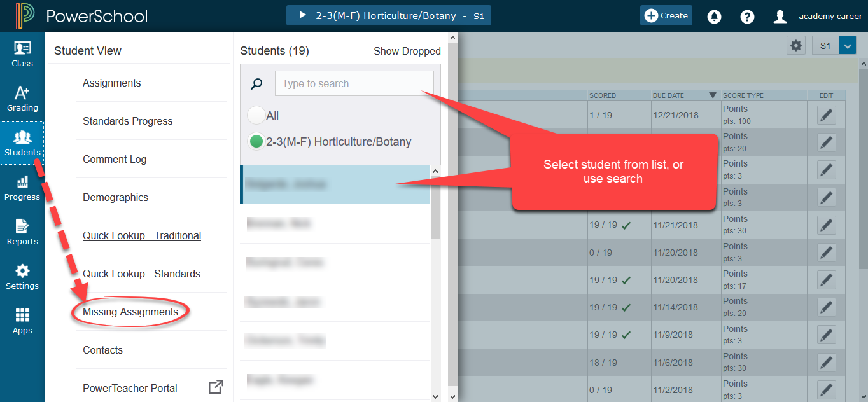This screenshot has width=868, height=402.
Task: Click the Students (19) heading
Action: coord(274,51)
